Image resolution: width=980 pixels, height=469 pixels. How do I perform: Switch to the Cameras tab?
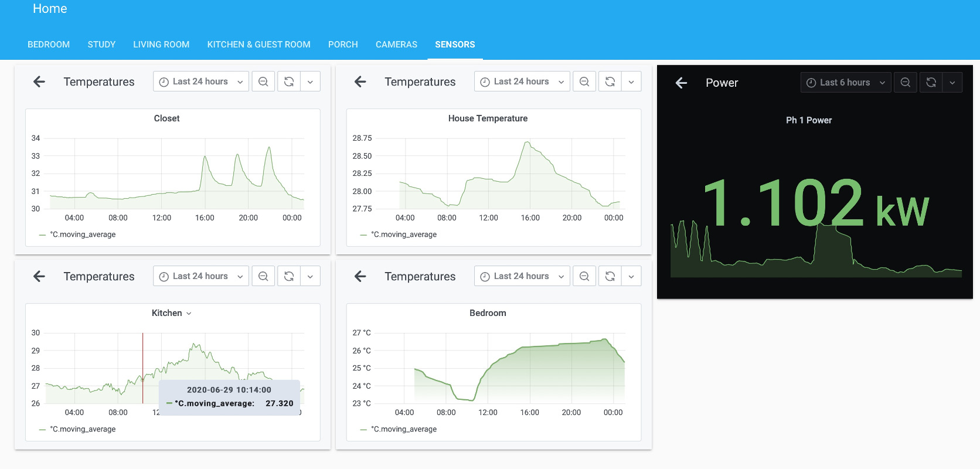[396, 45]
